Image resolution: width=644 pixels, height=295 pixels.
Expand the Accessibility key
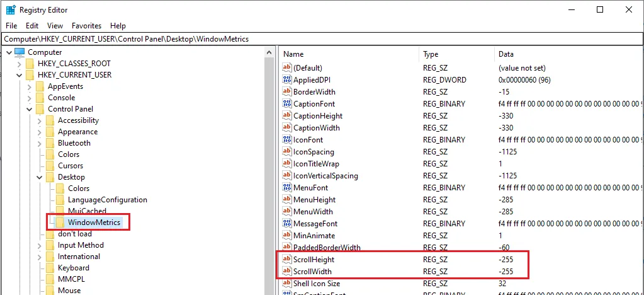coord(40,120)
